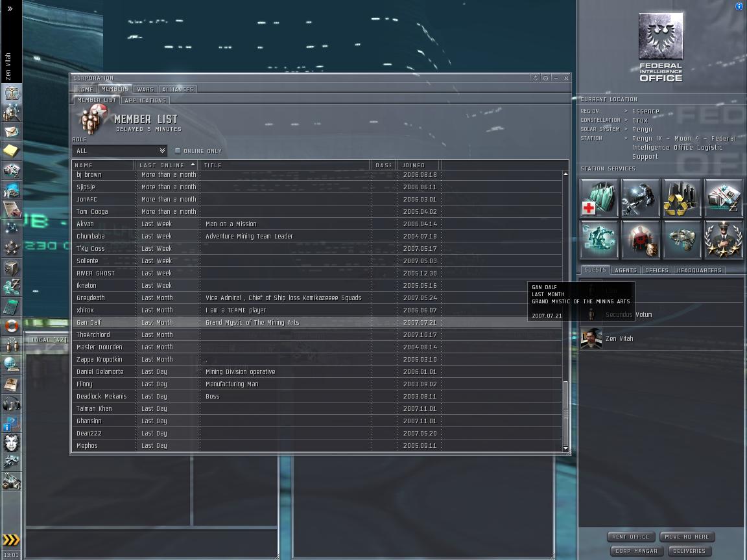Viewport: 747px width, 560px height.
Task: Open the Corp Hangar button
Action: click(x=637, y=551)
